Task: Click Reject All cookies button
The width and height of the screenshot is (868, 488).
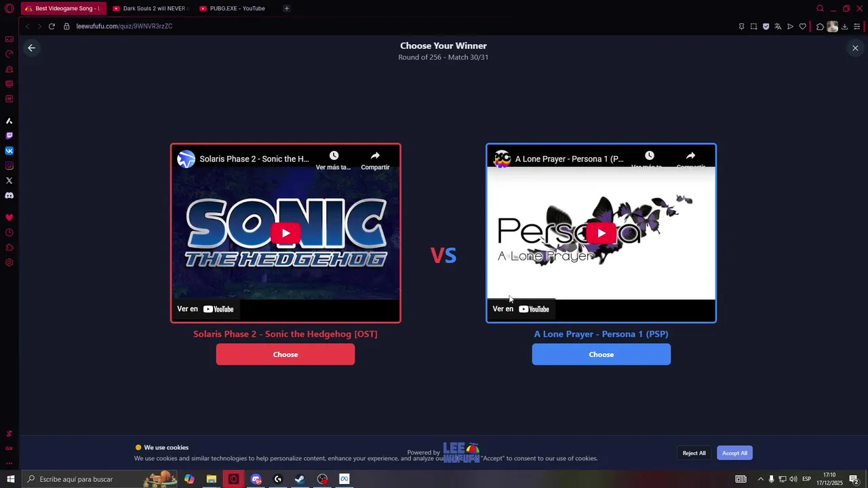Action: pos(694,453)
